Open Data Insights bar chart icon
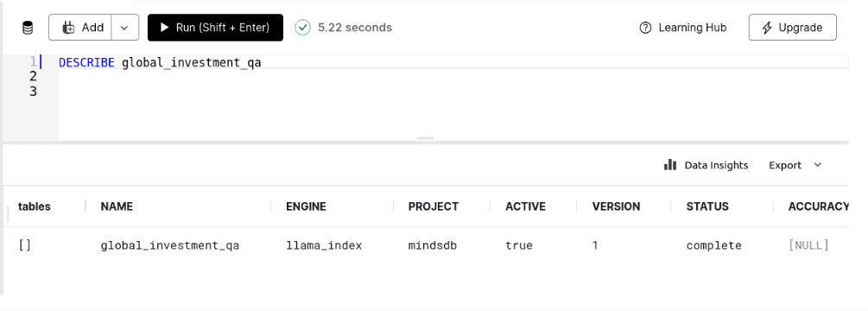This screenshot has width=868, height=311. (x=670, y=165)
